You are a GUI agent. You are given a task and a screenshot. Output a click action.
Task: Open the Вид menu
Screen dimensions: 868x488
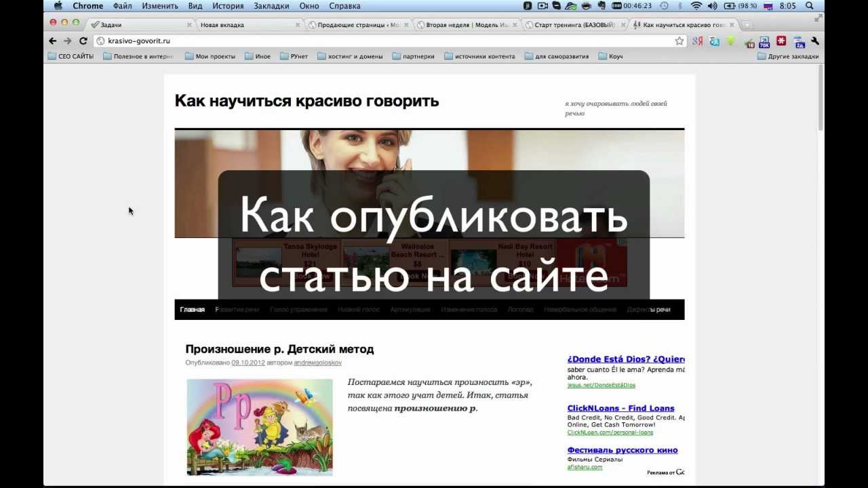coord(195,5)
